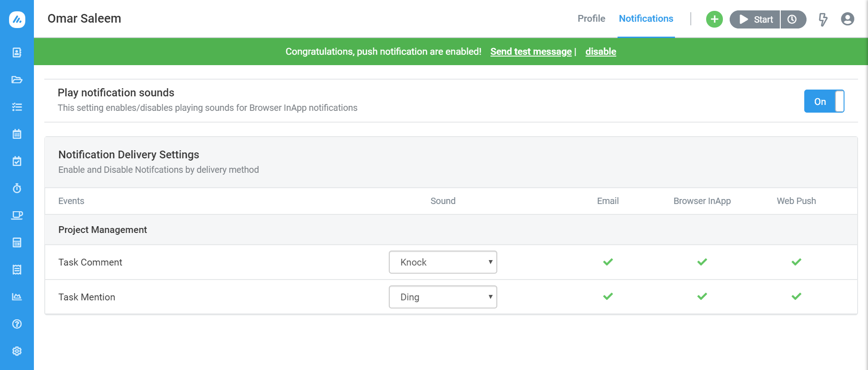Open the calendar grid icon in sidebar

17,134
